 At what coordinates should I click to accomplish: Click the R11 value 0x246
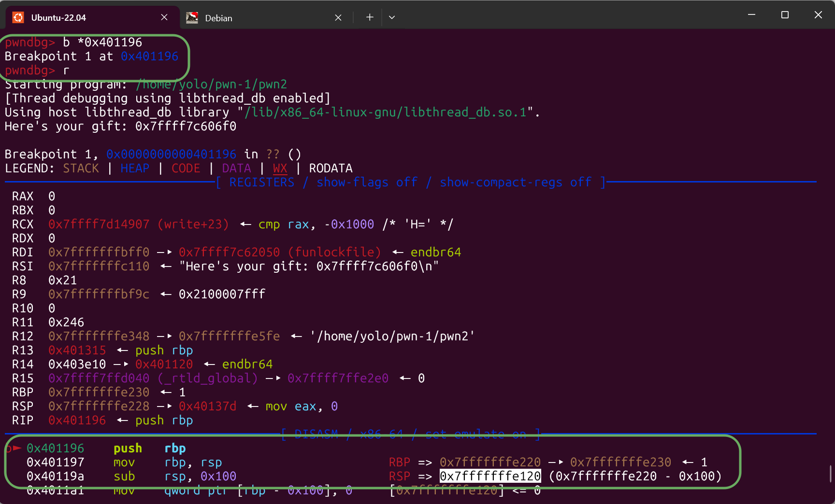[x=66, y=322]
